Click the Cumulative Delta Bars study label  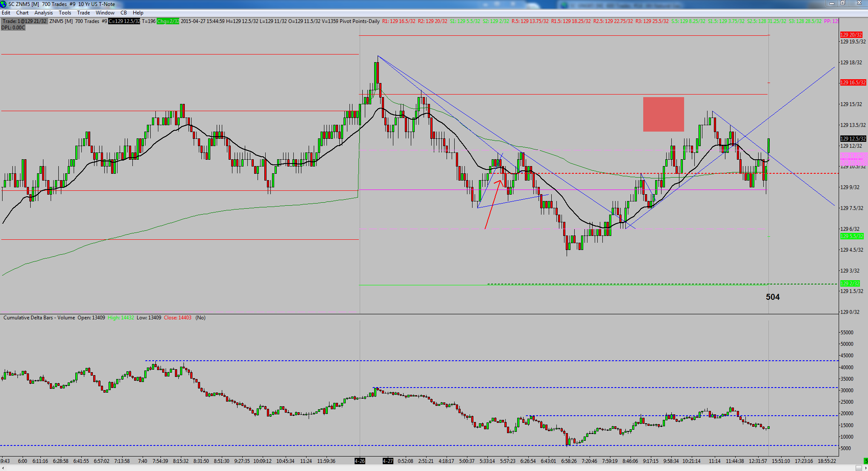tap(39, 318)
